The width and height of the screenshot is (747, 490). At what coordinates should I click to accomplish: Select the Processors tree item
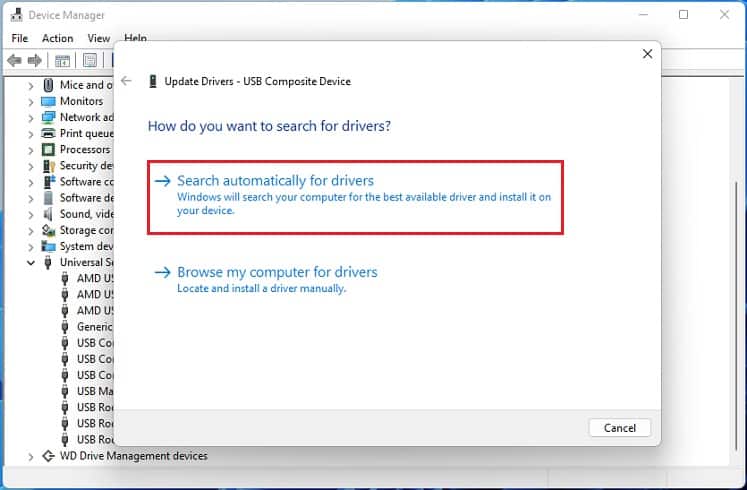point(85,150)
